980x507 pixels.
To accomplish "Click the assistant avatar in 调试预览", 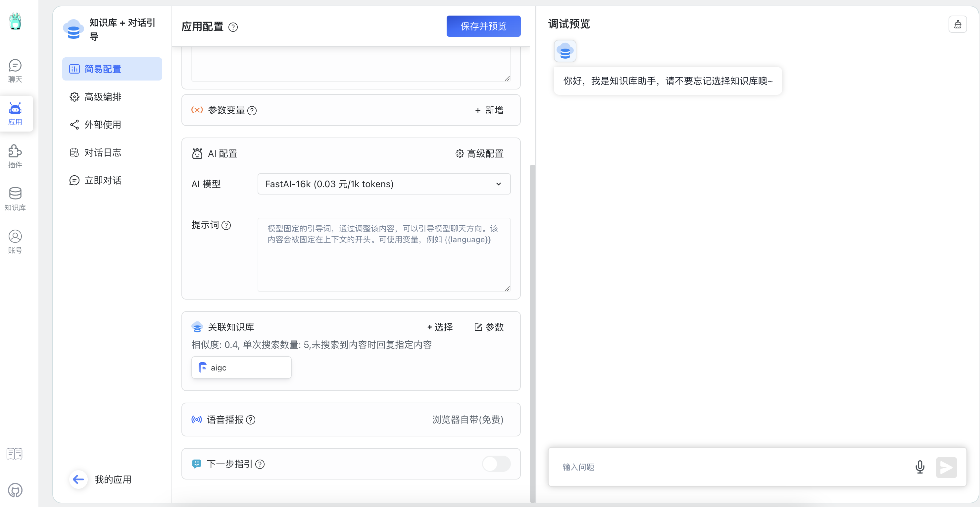I will point(565,51).
